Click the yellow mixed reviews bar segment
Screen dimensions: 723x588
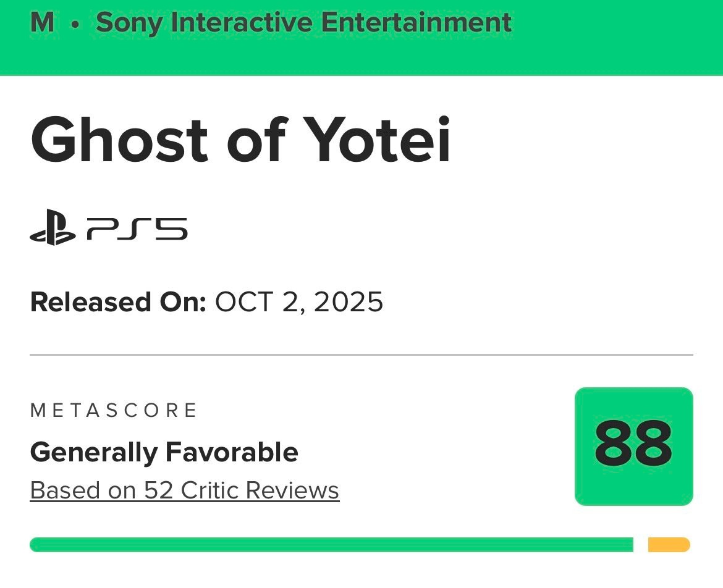(669, 545)
